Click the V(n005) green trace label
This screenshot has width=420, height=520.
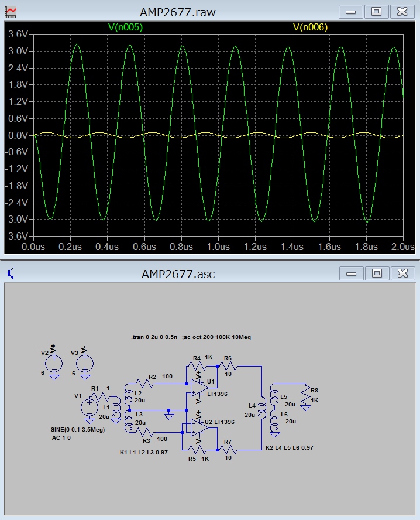[126, 27]
